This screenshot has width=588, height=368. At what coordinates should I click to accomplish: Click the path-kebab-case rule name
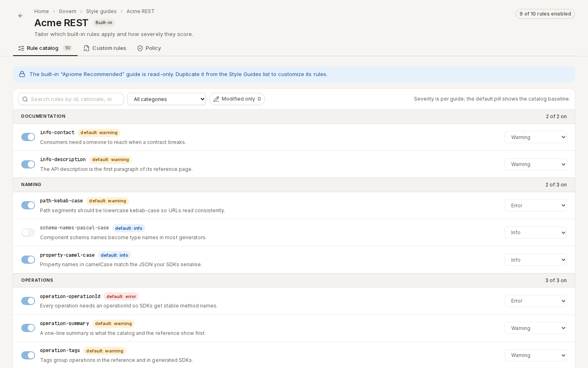[61, 201]
